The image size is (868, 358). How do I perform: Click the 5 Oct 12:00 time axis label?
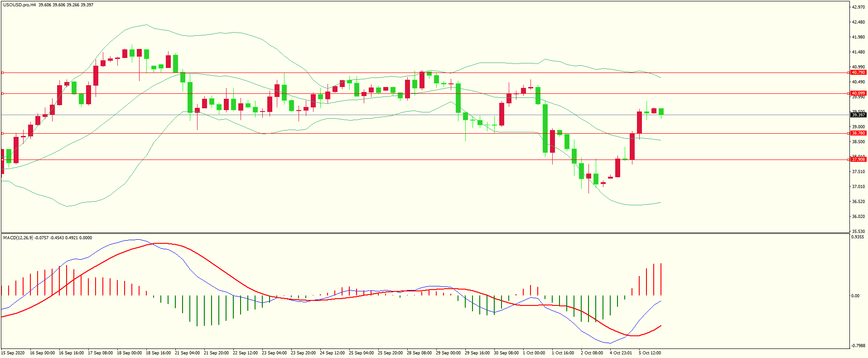click(x=650, y=353)
